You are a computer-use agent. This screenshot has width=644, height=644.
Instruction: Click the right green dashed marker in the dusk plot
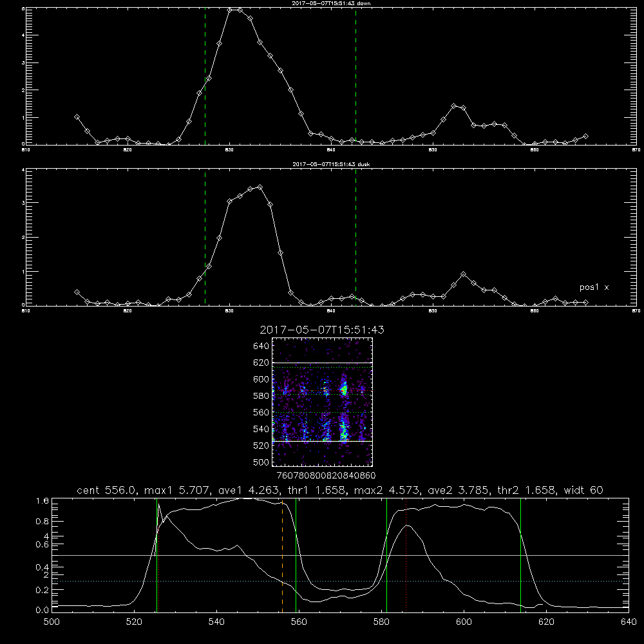point(355,237)
